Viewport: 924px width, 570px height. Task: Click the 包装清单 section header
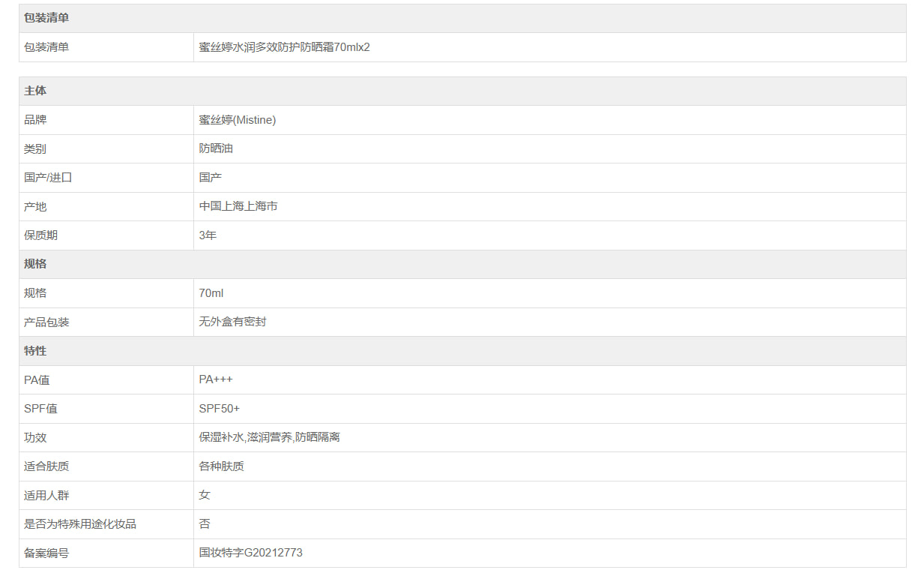tap(46, 18)
